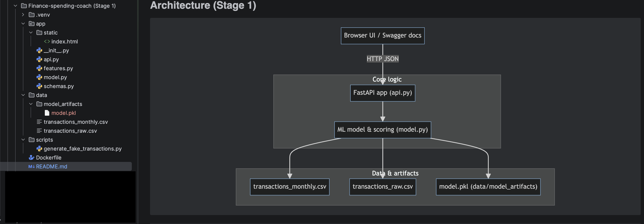Select model.pkl in the explorer

click(x=63, y=113)
